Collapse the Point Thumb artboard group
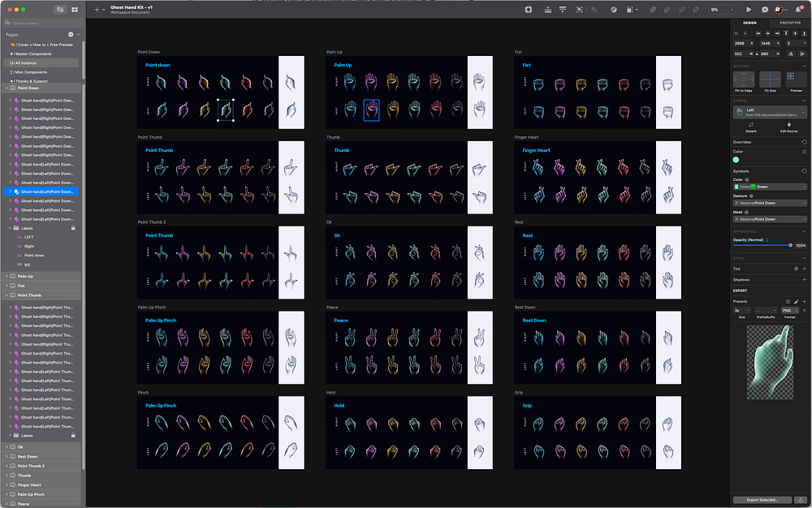 click(6, 295)
